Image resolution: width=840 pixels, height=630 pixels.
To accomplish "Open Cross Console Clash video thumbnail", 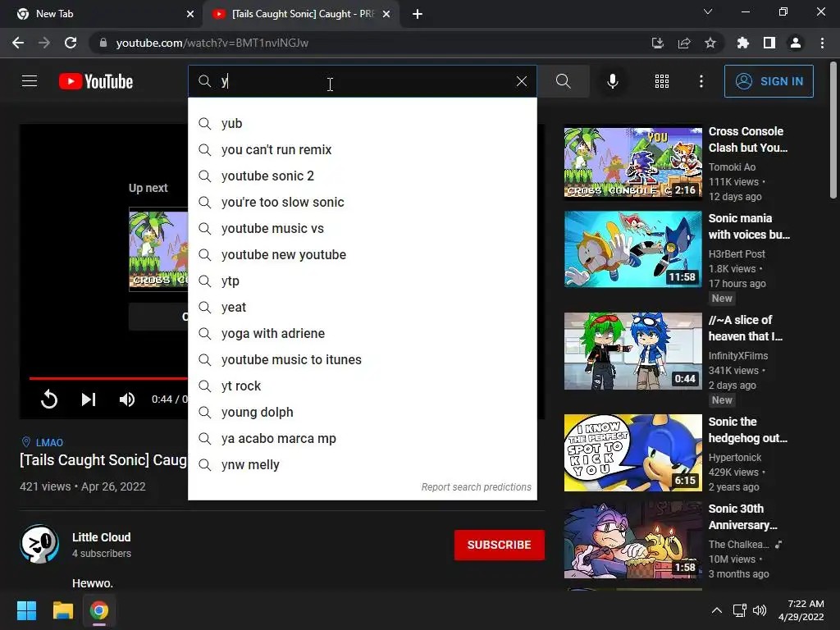I will coord(632,162).
